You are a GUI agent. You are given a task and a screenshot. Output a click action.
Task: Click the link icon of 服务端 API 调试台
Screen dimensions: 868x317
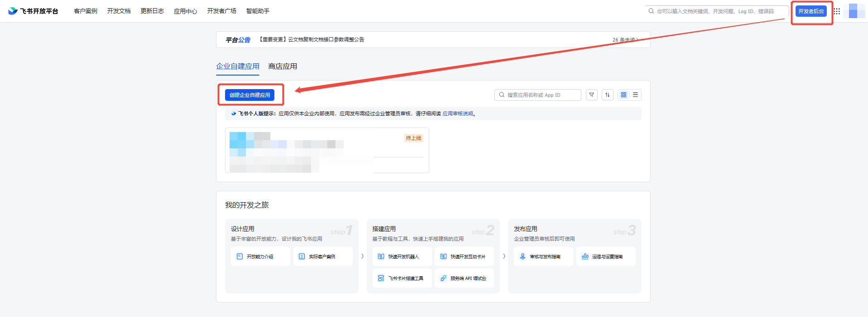(x=443, y=278)
